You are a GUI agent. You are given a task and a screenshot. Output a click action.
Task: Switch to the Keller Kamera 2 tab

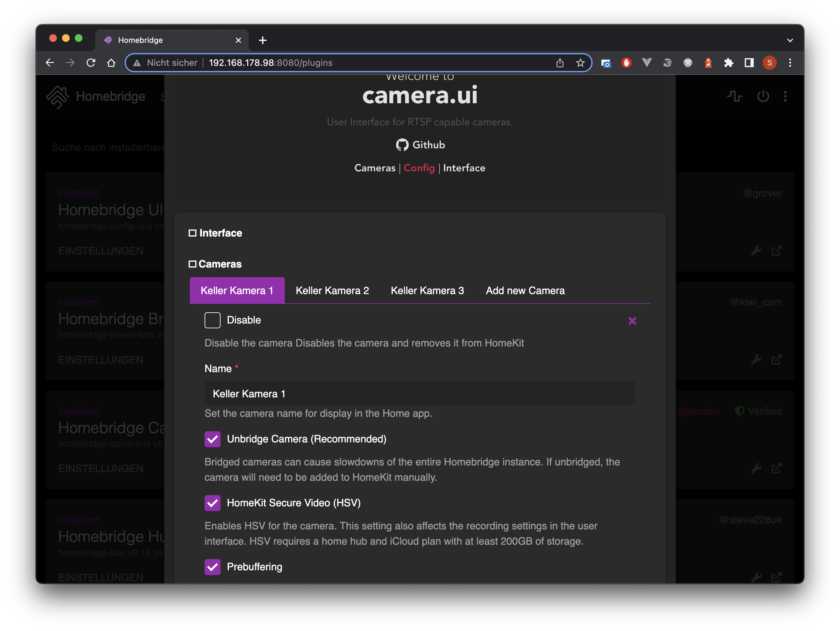click(x=332, y=290)
